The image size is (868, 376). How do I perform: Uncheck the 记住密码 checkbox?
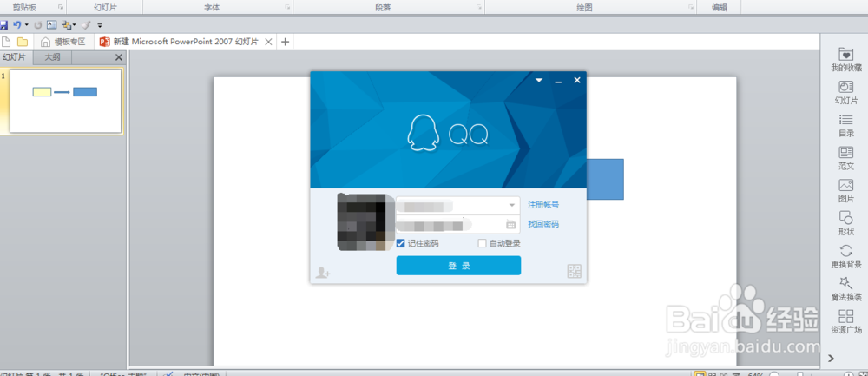click(401, 243)
